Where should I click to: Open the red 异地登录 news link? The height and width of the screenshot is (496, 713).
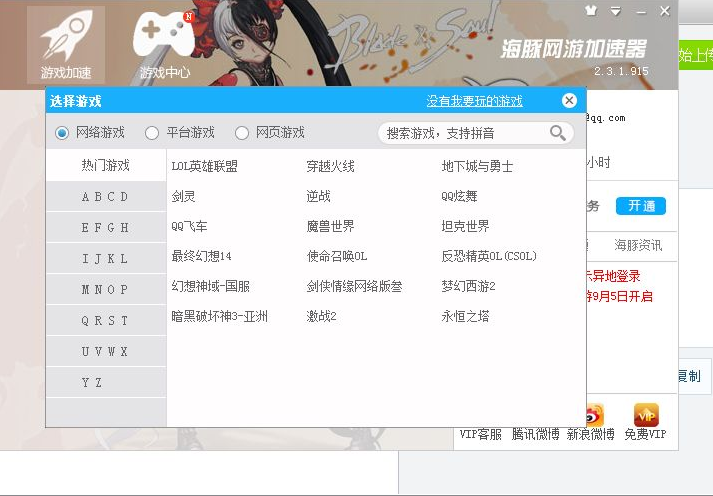tap(613, 276)
